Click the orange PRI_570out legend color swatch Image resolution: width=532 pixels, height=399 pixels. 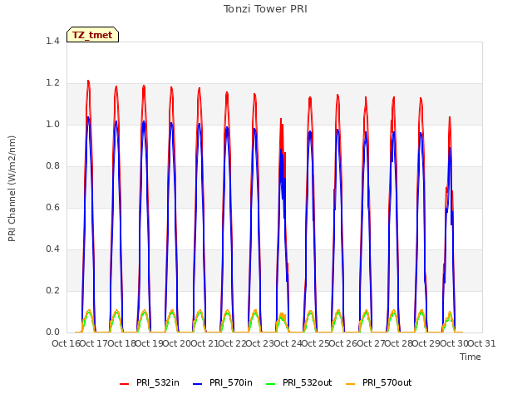(350, 384)
